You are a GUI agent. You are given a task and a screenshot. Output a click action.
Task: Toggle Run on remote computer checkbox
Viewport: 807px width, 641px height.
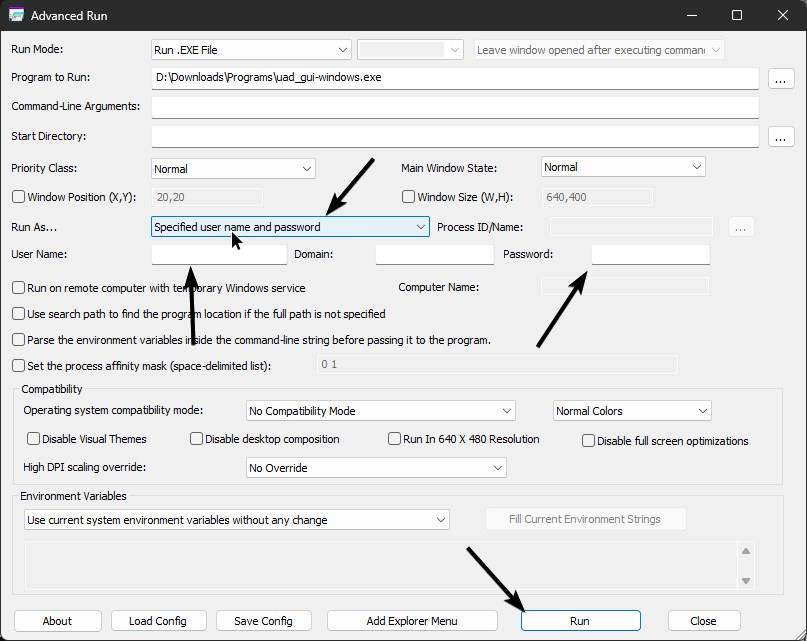[x=18, y=288]
